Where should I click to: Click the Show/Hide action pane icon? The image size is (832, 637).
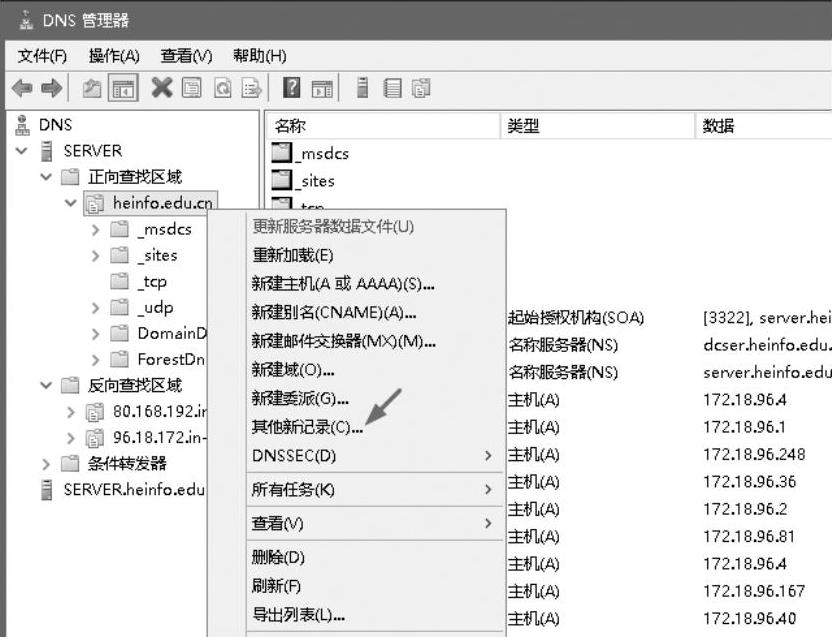(x=322, y=89)
